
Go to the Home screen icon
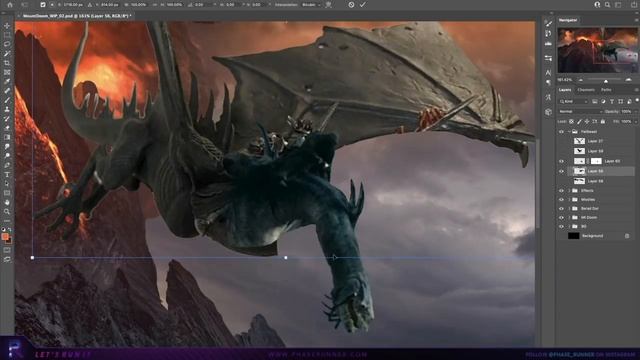point(10,5)
